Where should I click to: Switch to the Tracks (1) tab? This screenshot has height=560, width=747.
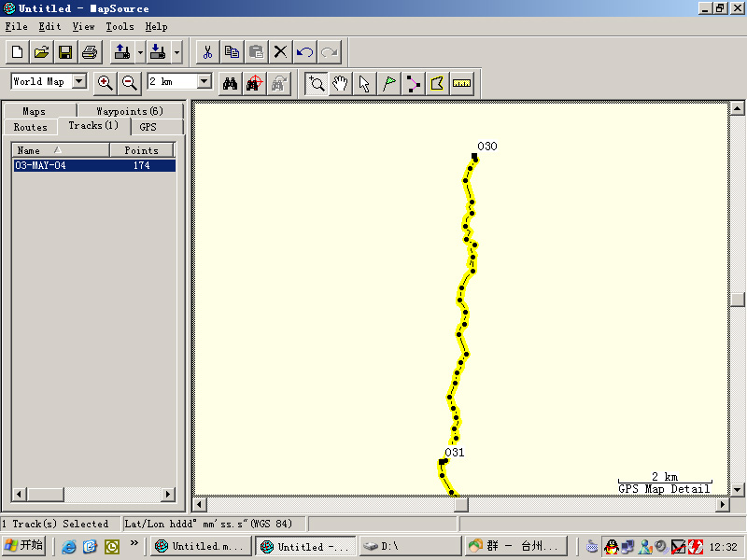(x=93, y=126)
